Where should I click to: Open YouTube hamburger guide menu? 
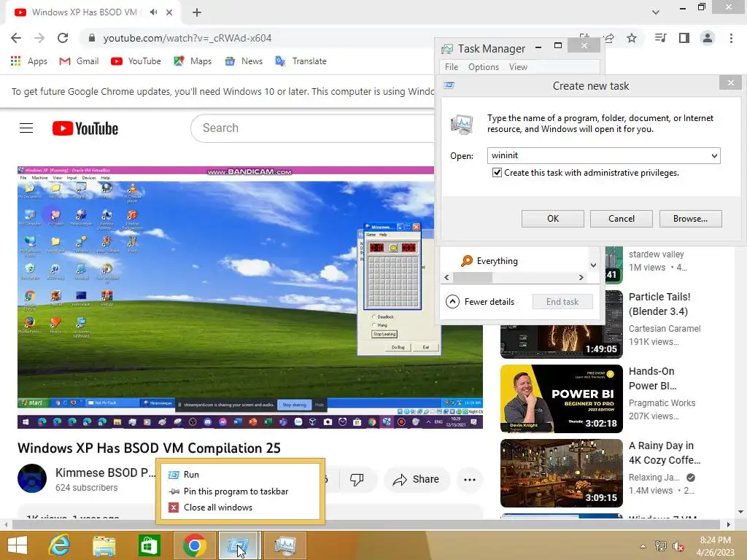[26, 128]
